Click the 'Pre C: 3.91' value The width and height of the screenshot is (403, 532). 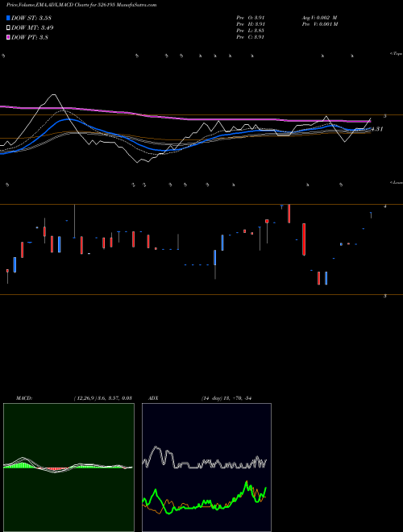[x=251, y=37]
